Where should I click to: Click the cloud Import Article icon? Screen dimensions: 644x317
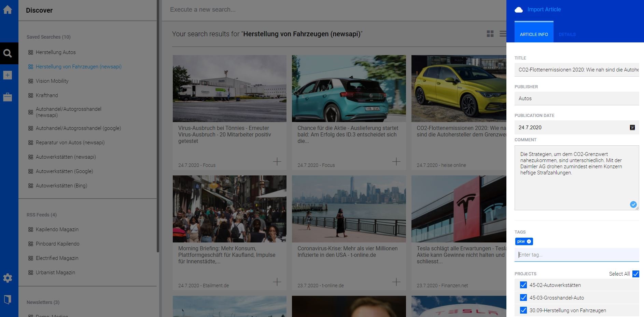click(519, 10)
